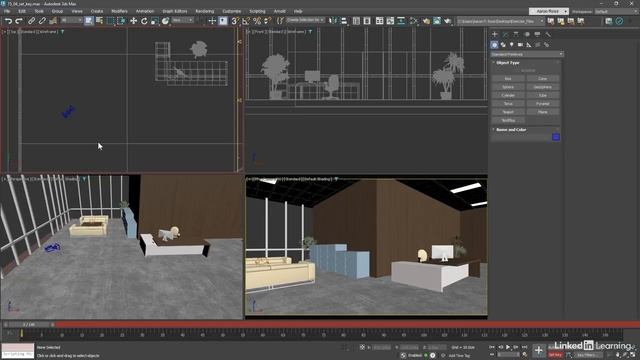Click the Play Animation button
Image resolution: width=640 pixels, height=360 pixels.
pos(508,347)
